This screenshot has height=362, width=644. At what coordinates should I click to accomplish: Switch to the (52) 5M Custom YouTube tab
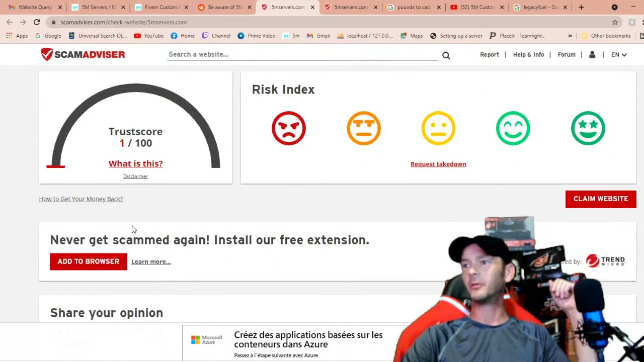click(x=473, y=7)
